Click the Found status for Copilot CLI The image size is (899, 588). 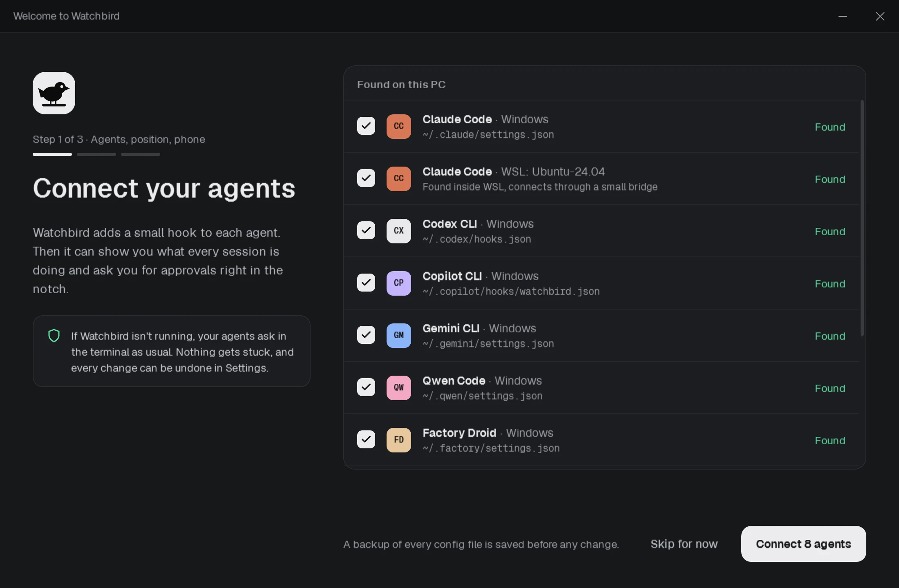[830, 284]
